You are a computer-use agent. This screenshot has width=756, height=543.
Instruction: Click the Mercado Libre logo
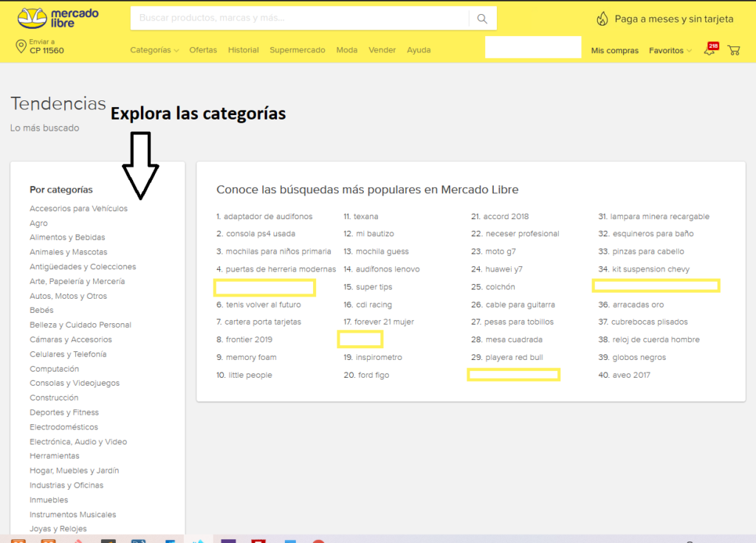[58, 18]
